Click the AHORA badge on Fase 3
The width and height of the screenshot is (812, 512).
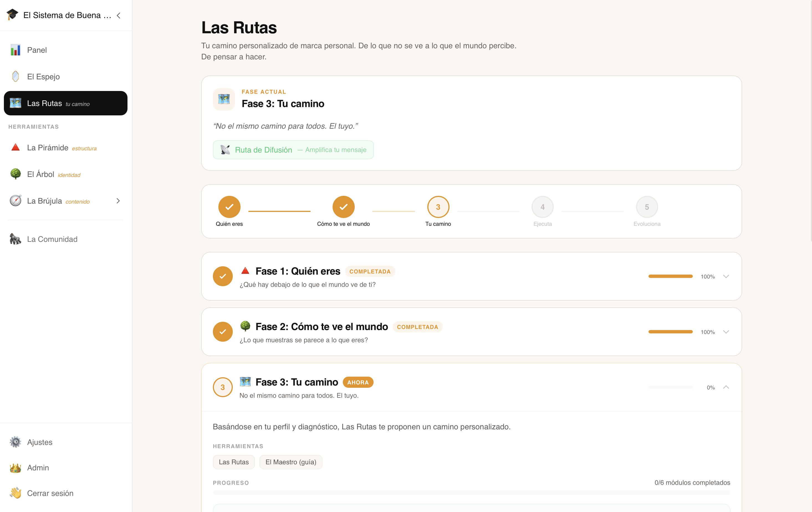[358, 382]
